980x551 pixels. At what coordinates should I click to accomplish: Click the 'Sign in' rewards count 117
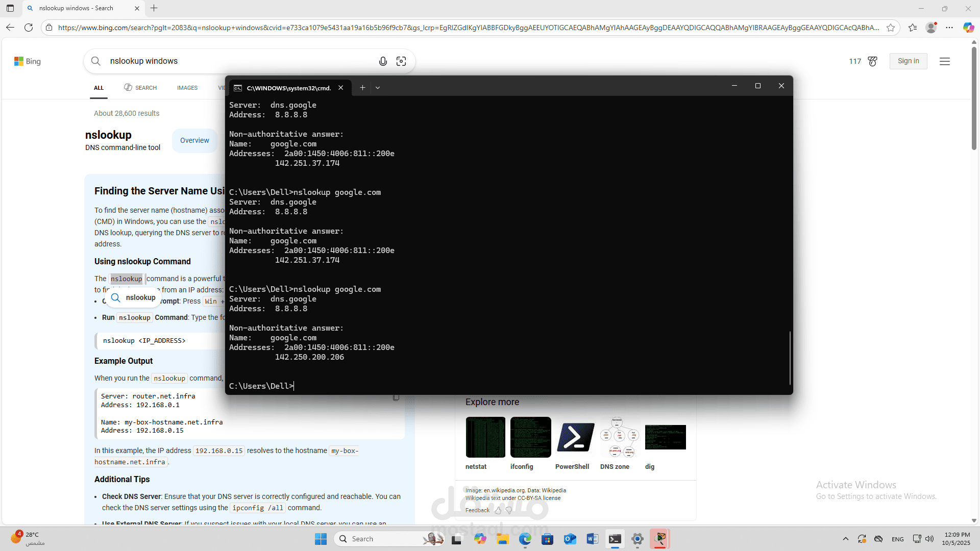pyautogui.click(x=855, y=61)
